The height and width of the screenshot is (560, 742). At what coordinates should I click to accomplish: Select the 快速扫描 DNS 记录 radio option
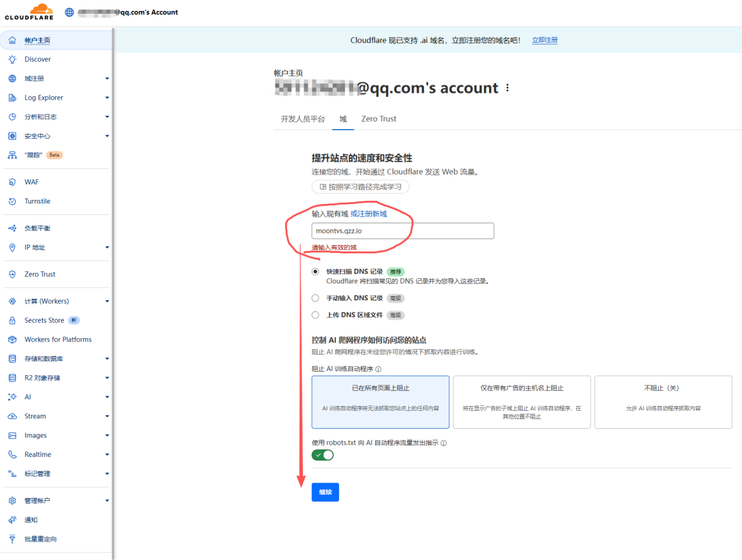pos(315,271)
